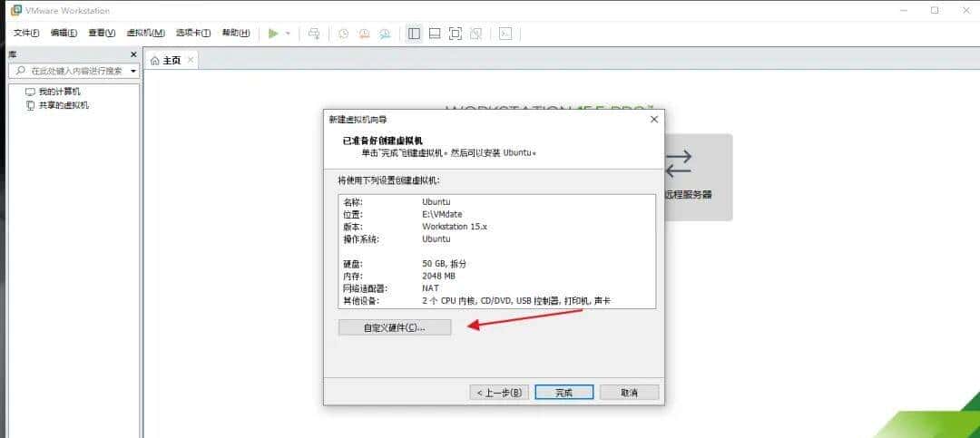This screenshot has width=980, height=438.
Task: Click the VMware Workstation title bar logo
Action: (x=16, y=10)
